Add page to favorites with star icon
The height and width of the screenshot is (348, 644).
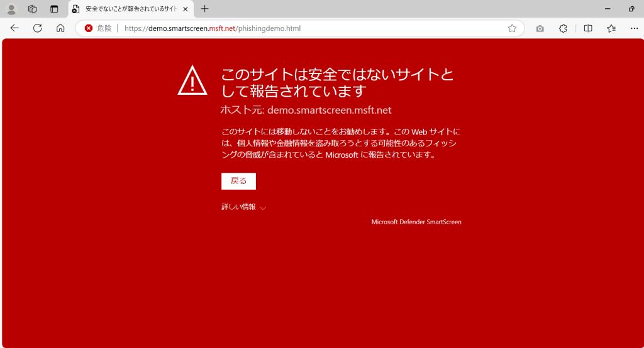(x=512, y=28)
